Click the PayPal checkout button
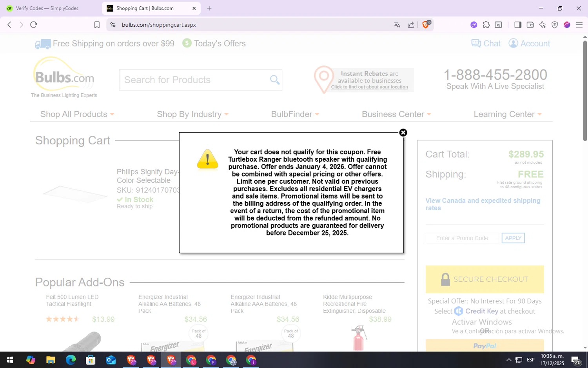 485,346
